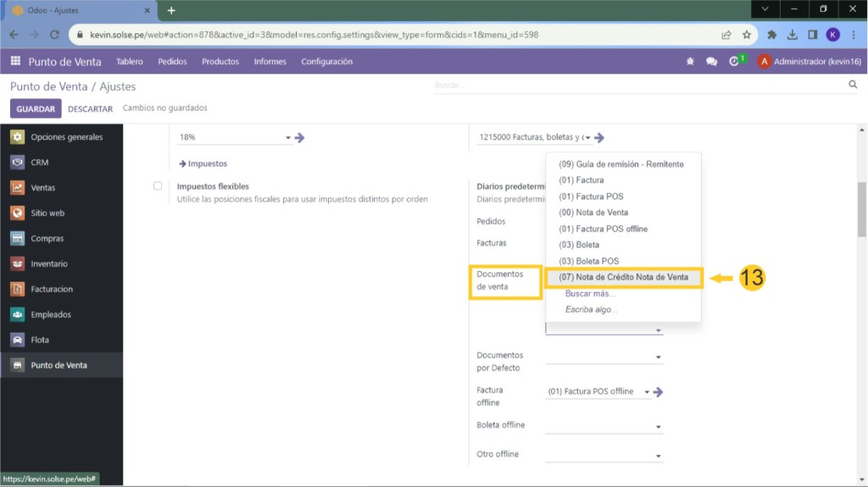Click the search magnifier icon
The width and height of the screenshot is (868, 487).
pyautogui.click(x=853, y=85)
